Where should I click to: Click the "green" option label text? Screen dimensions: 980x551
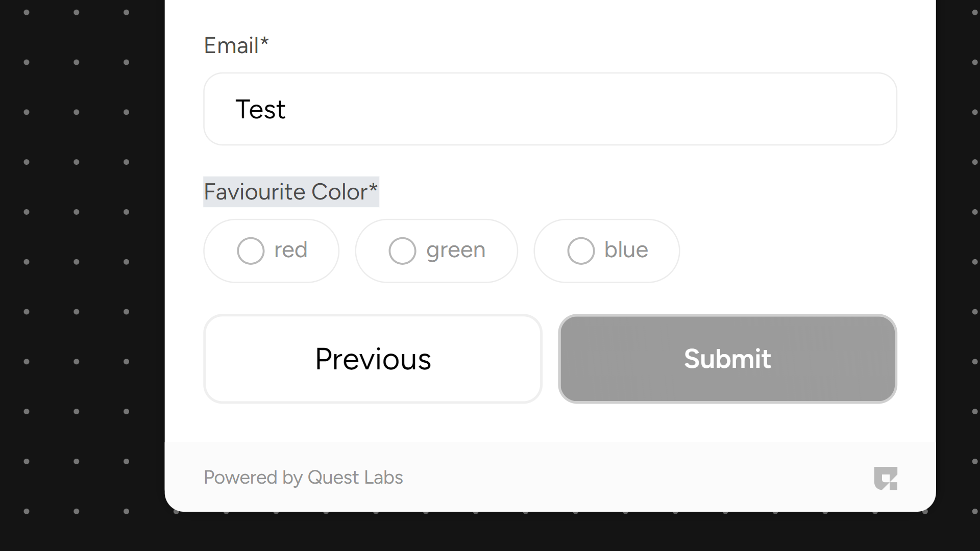click(x=456, y=251)
